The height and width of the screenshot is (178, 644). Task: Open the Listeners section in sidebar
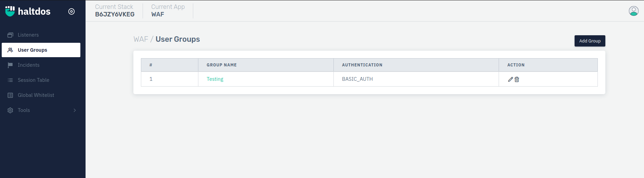pyautogui.click(x=28, y=35)
